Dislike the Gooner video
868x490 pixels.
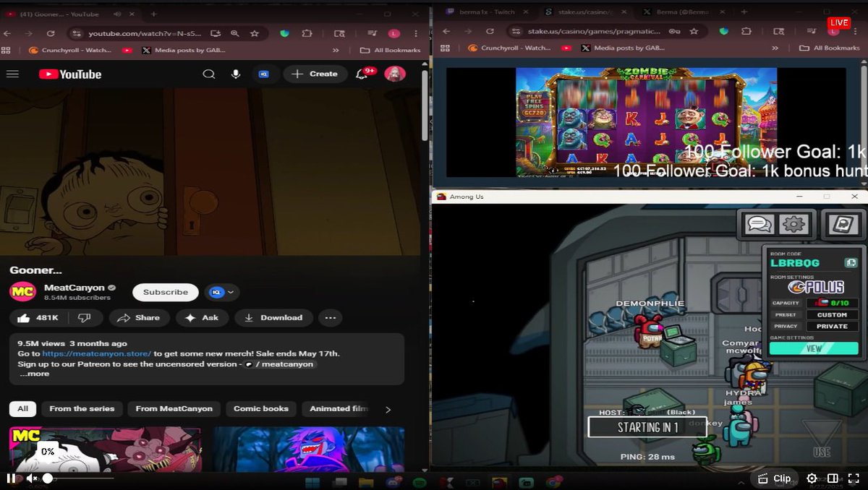(84, 317)
